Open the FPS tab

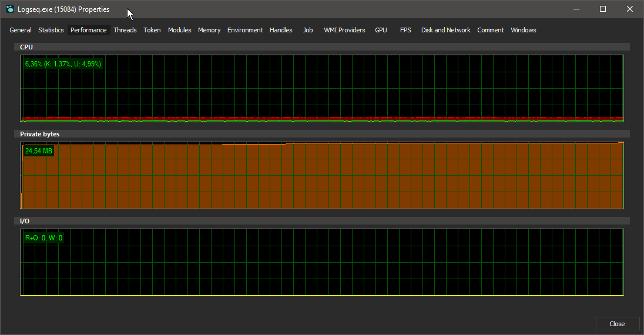pyautogui.click(x=405, y=30)
